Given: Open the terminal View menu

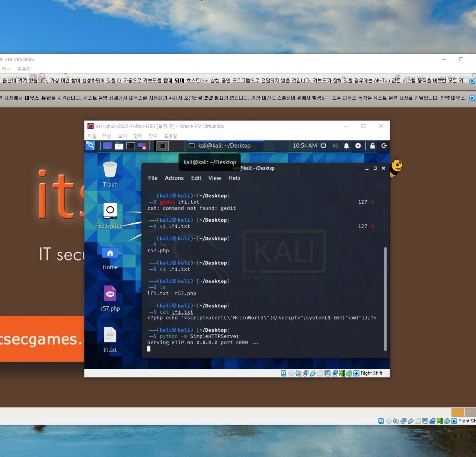Looking at the screenshot, I should pos(215,178).
